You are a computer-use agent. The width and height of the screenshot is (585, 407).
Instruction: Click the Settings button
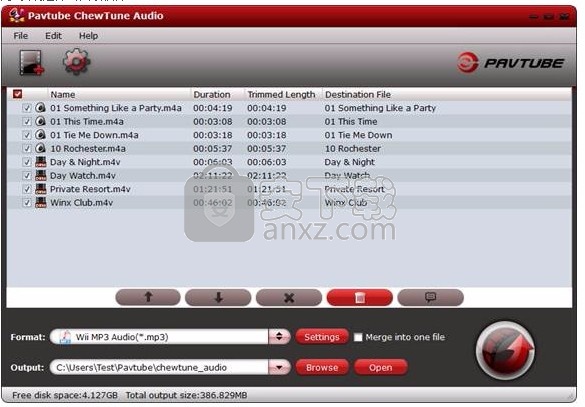(x=322, y=337)
